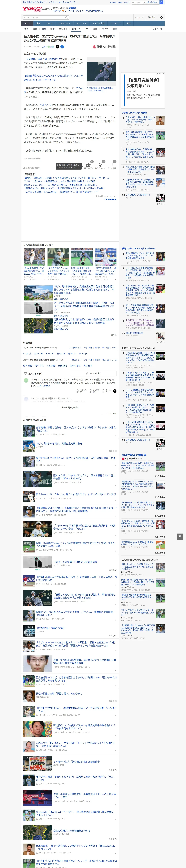Open player link 鈴木 誠也

pos(27,366)
